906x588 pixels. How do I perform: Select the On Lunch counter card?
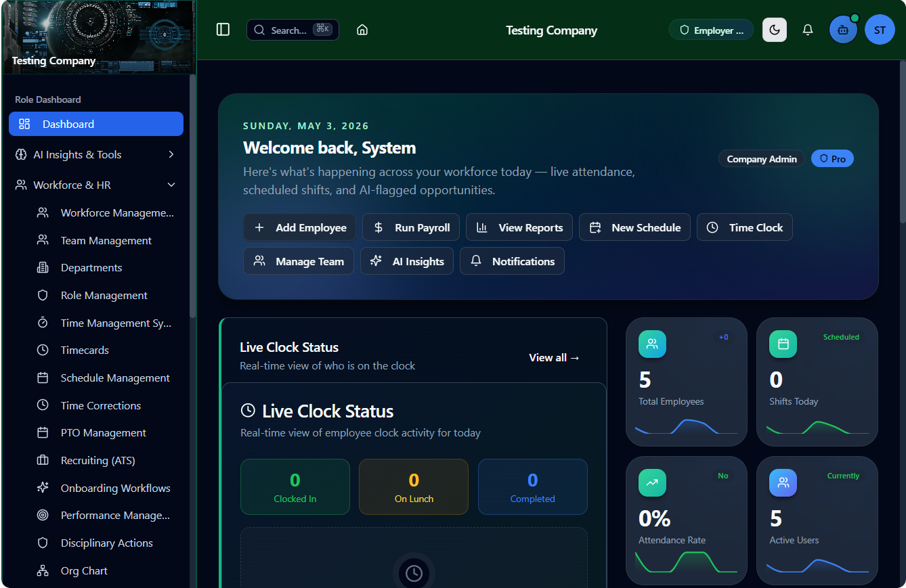[x=414, y=487]
